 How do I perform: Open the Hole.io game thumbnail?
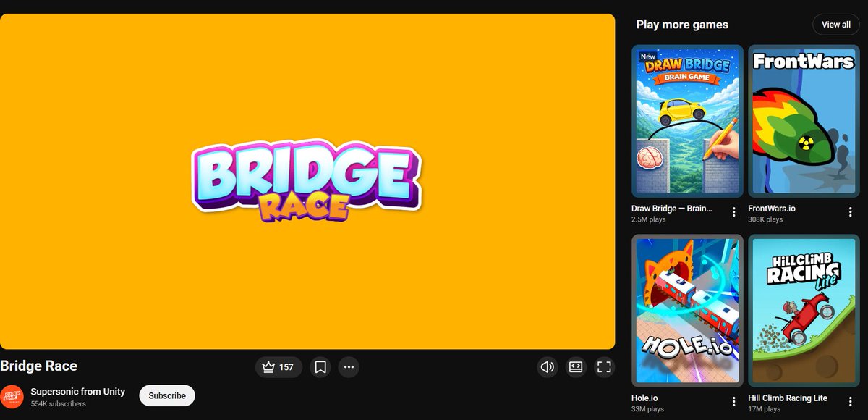point(687,311)
